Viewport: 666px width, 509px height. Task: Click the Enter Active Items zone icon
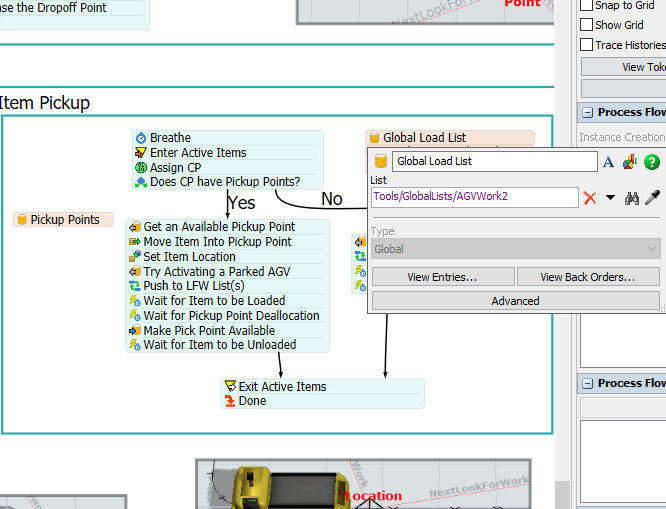coord(141,153)
